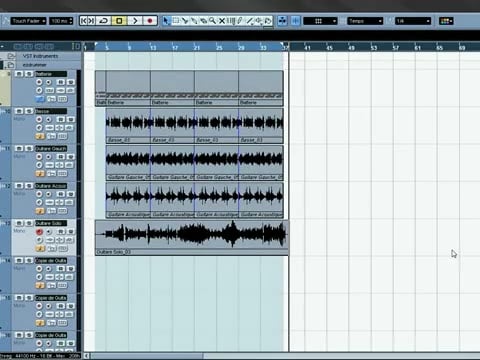Click the blue icon on Batterie track
This screenshot has height=360, width=480.
tap(40, 99)
